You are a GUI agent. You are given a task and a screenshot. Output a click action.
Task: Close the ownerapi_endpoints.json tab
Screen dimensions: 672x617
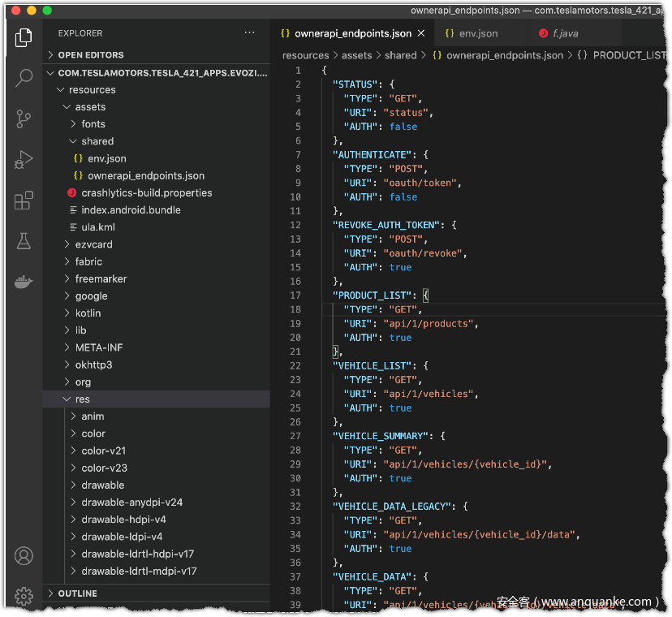click(421, 34)
